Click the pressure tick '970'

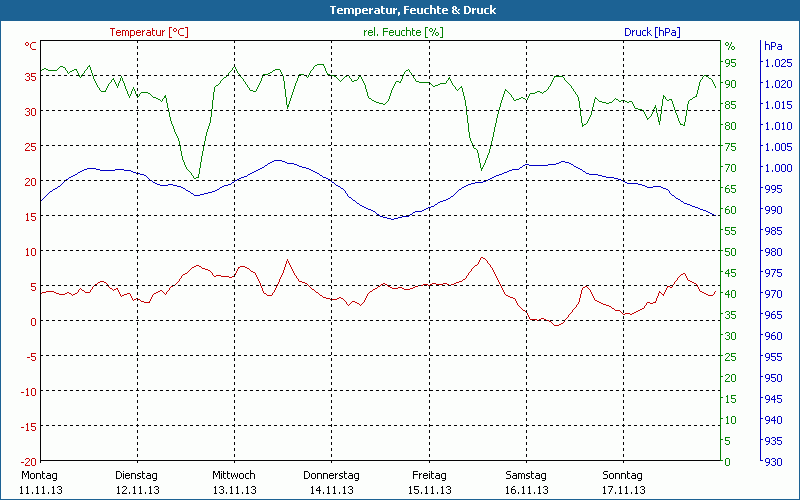(x=773, y=294)
